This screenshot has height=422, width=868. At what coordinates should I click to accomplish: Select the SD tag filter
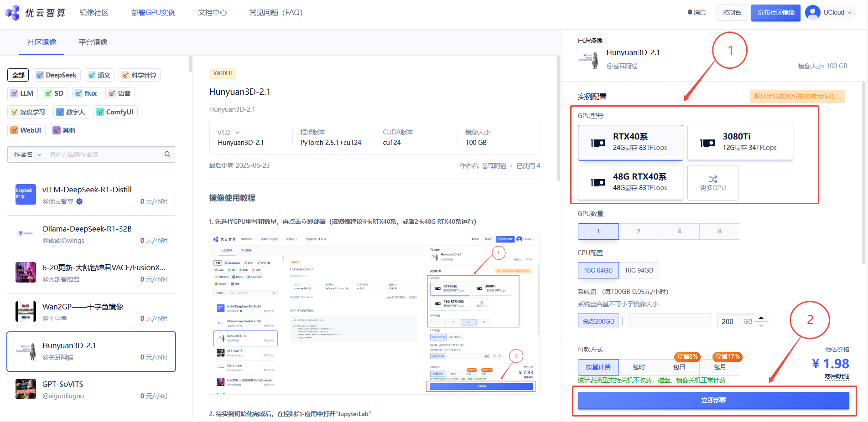(55, 93)
